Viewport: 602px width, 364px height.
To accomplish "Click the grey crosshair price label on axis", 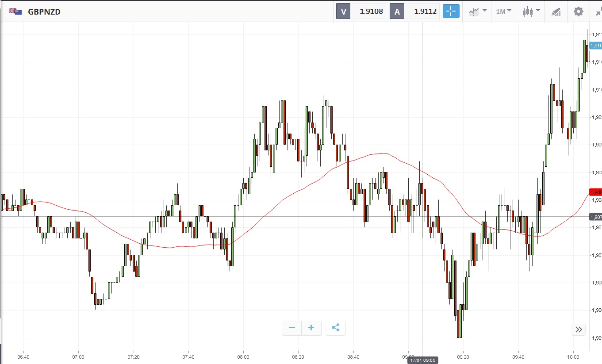I will (596, 217).
